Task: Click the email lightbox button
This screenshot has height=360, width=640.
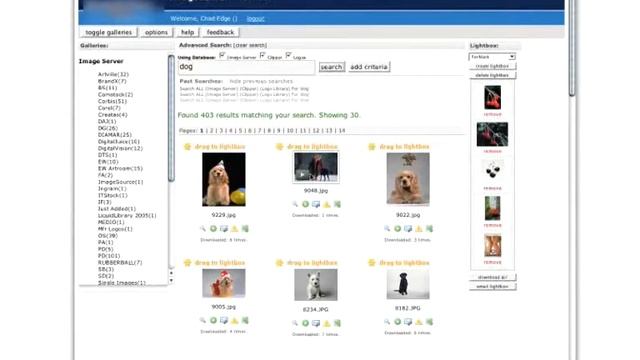Action: point(492,287)
